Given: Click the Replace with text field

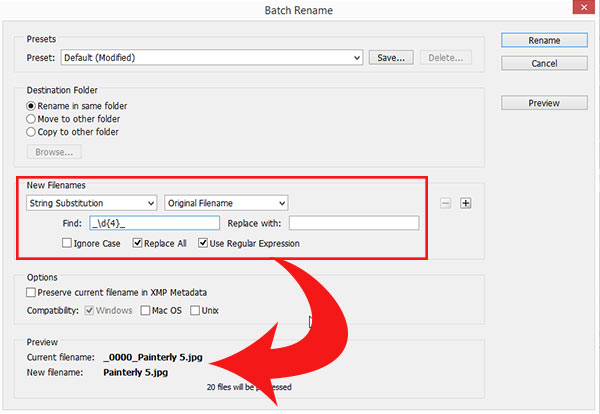Looking at the screenshot, I should click(x=354, y=223).
